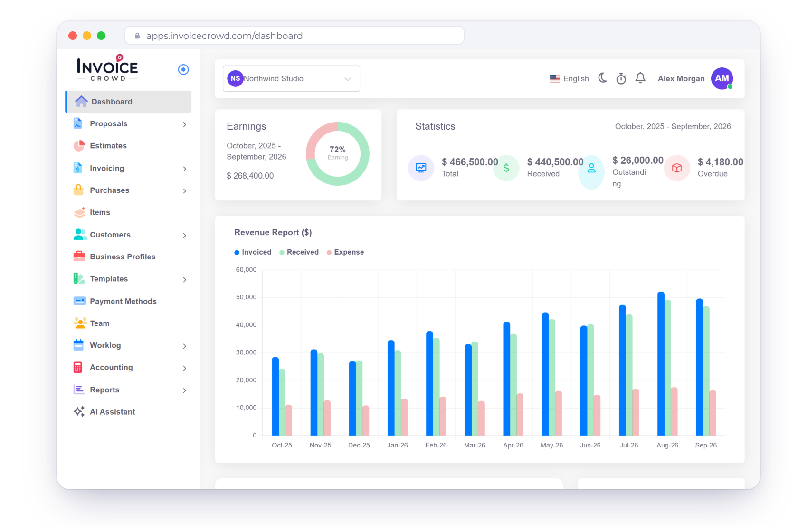This screenshot has width=798, height=532.
Task: Open the stopwatch timer icon
Action: (x=621, y=78)
